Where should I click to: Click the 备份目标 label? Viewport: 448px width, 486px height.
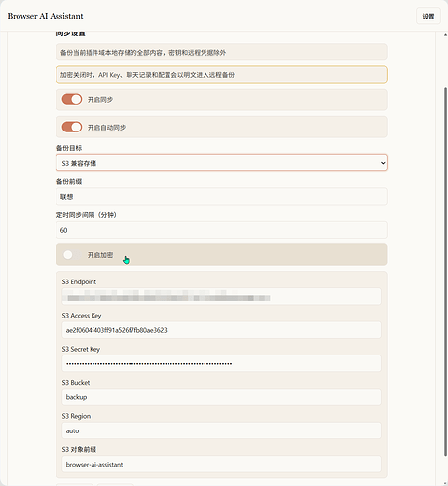[69, 148]
